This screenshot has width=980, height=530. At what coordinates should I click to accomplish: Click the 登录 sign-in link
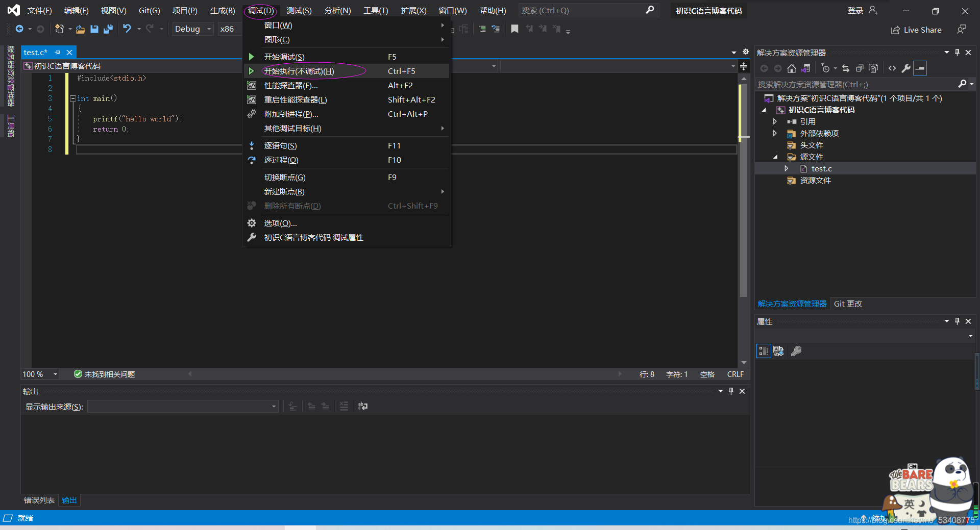[x=855, y=11]
